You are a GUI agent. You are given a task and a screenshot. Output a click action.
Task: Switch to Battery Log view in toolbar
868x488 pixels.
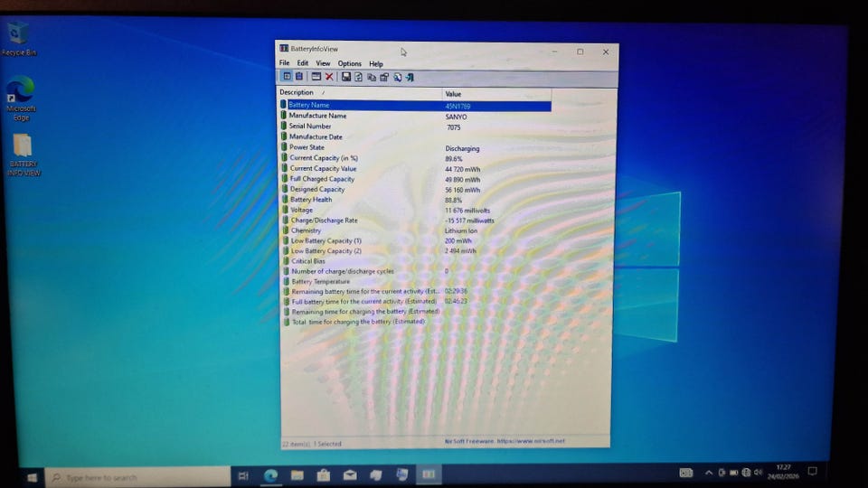click(299, 76)
